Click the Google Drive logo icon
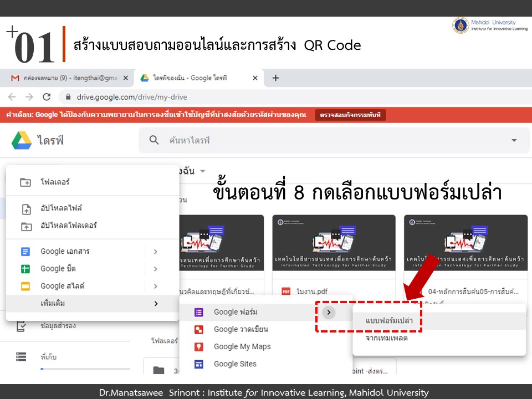This screenshot has width=532, height=399. [22, 140]
